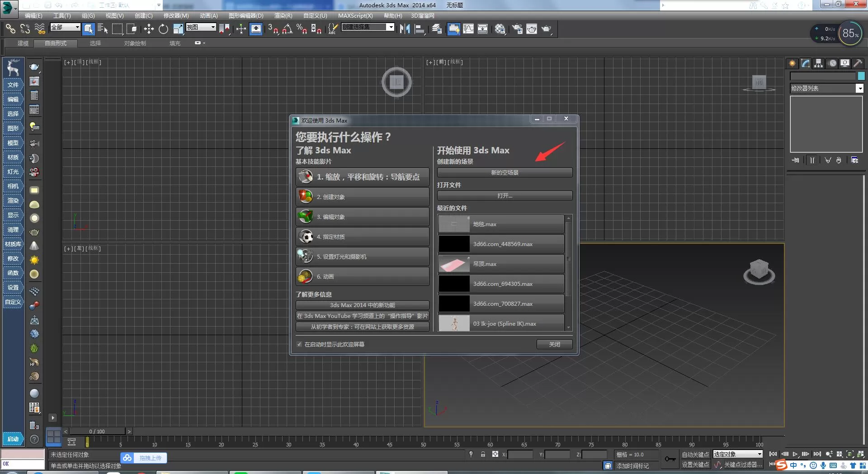868x474 pixels.
Task: Toggle Angle Snap in toolbar
Action: point(288,29)
